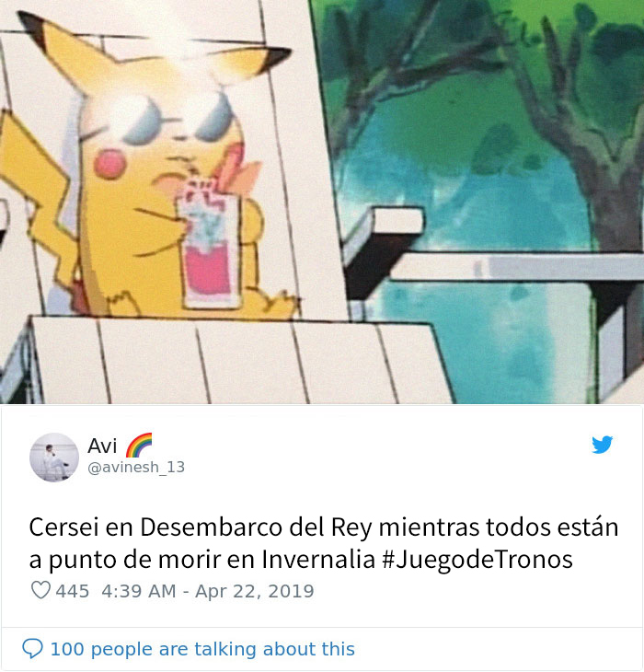
Task: Click the rainbow emoji beside Avi
Action: [x=139, y=446]
